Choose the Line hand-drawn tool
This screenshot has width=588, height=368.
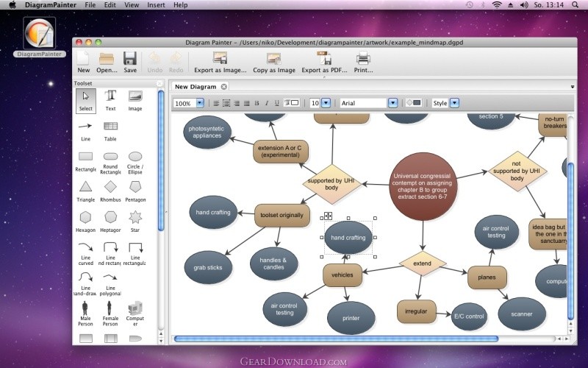[85, 284]
